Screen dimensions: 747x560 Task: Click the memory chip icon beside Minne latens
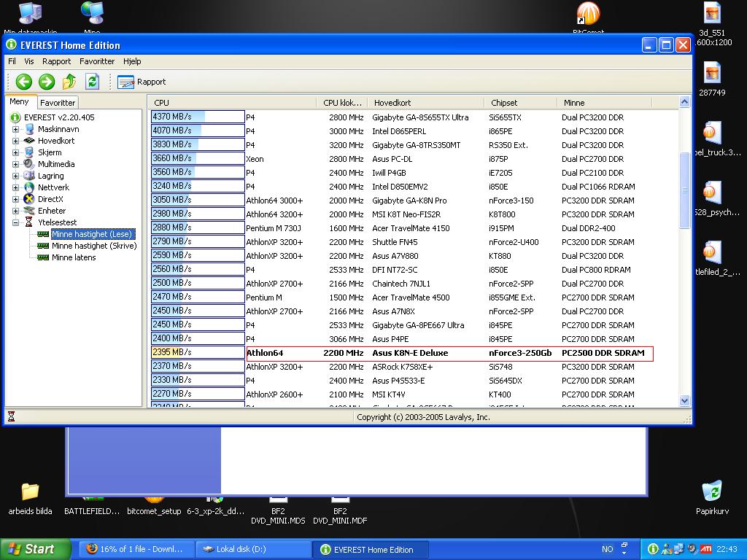tap(43, 257)
